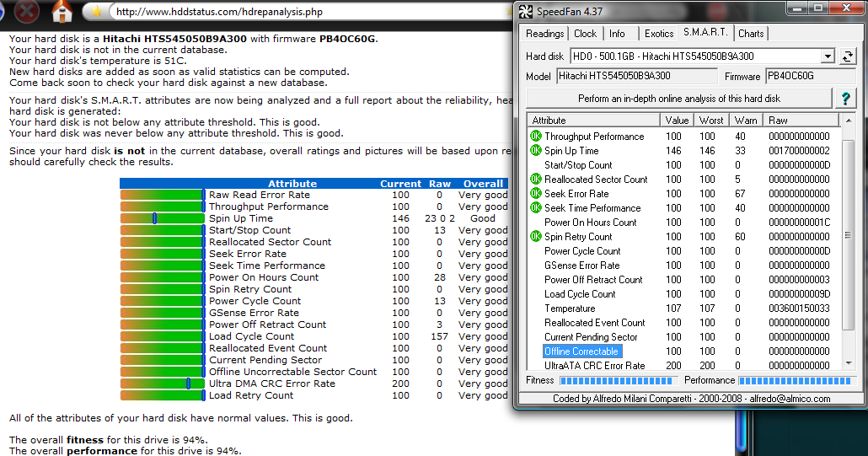The width and height of the screenshot is (868, 456).
Task: Click OK status icon for Seek Time Performance
Action: [535, 208]
